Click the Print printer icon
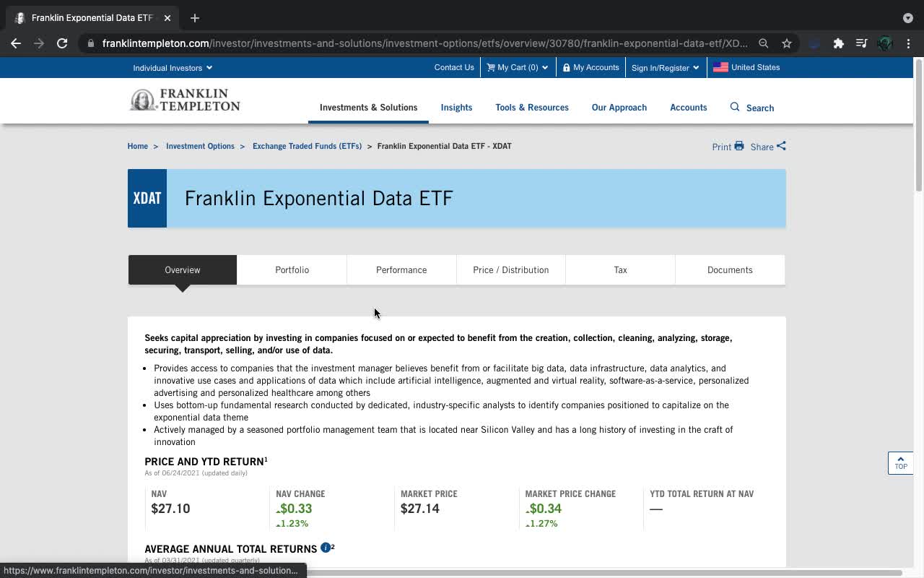The image size is (924, 578). click(x=738, y=146)
